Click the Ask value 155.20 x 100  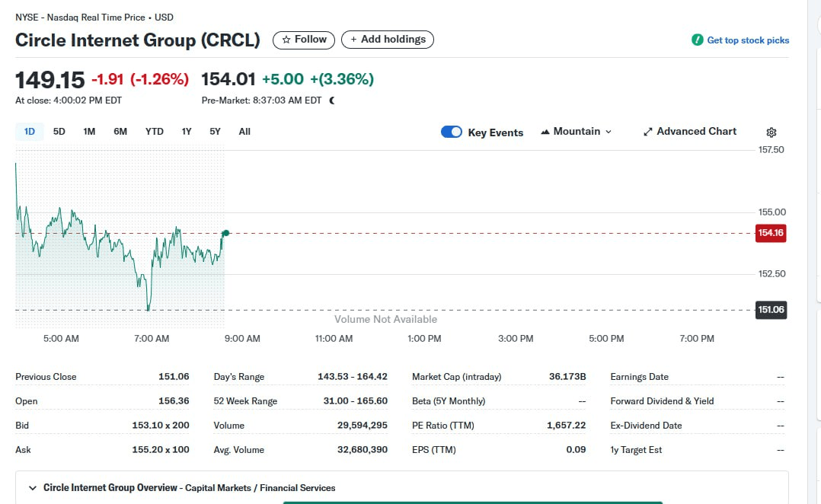coord(161,450)
